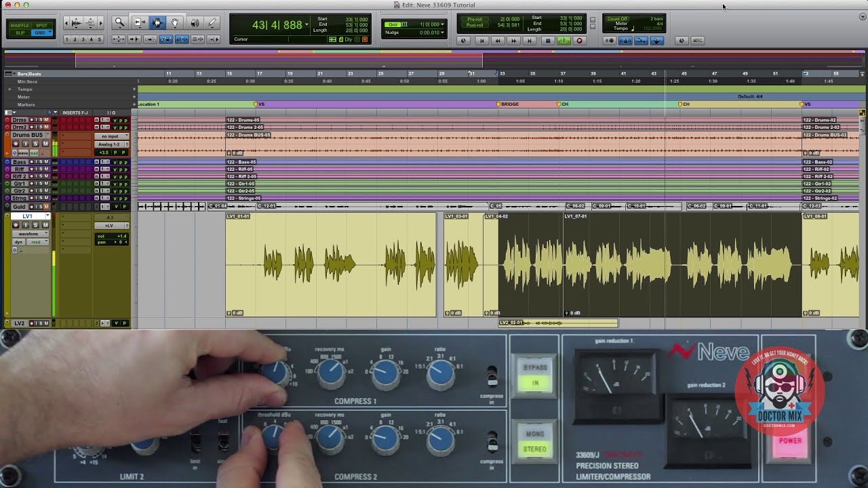Toggle Link Track and Edit Selection
Screen dimensions: 868x488
pyautogui.click(x=197, y=39)
